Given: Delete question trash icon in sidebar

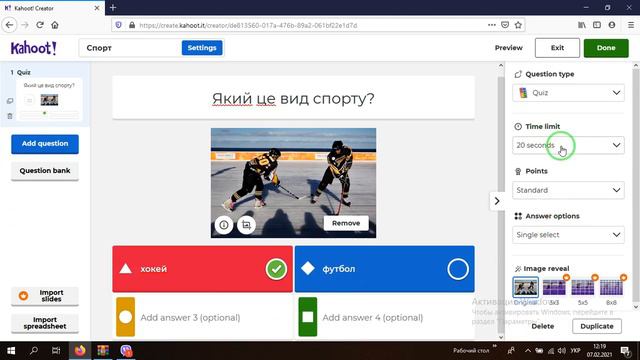Looking at the screenshot, I should 10,116.
